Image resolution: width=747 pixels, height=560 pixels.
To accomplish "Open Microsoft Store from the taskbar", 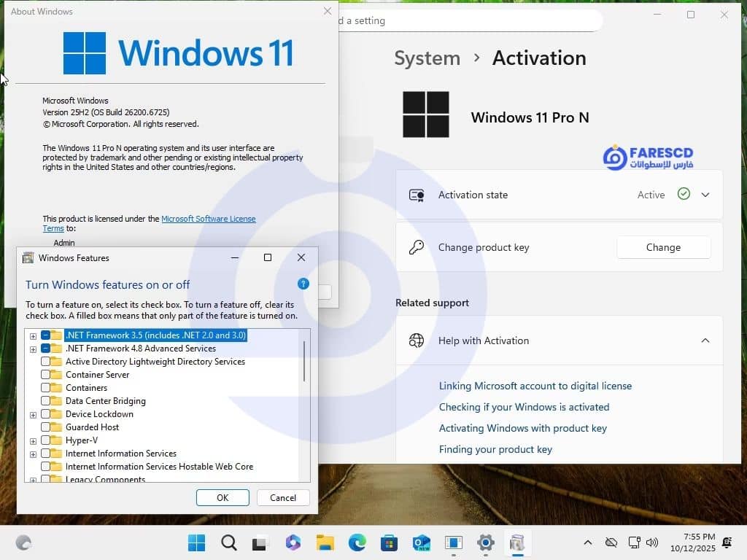I will [389, 542].
